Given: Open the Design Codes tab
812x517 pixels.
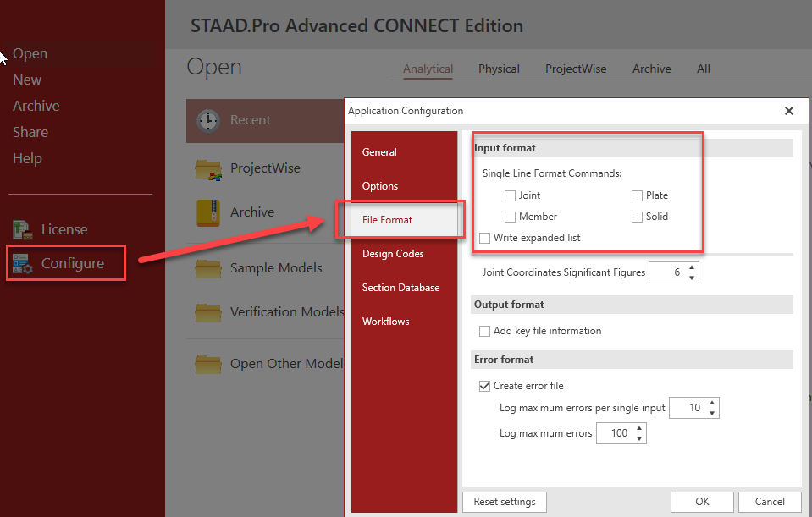Looking at the screenshot, I should pos(405,254).
